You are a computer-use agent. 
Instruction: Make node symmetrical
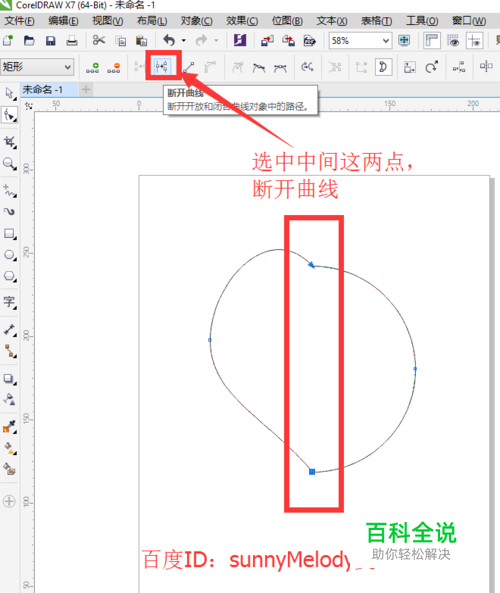tap(280, 68)
